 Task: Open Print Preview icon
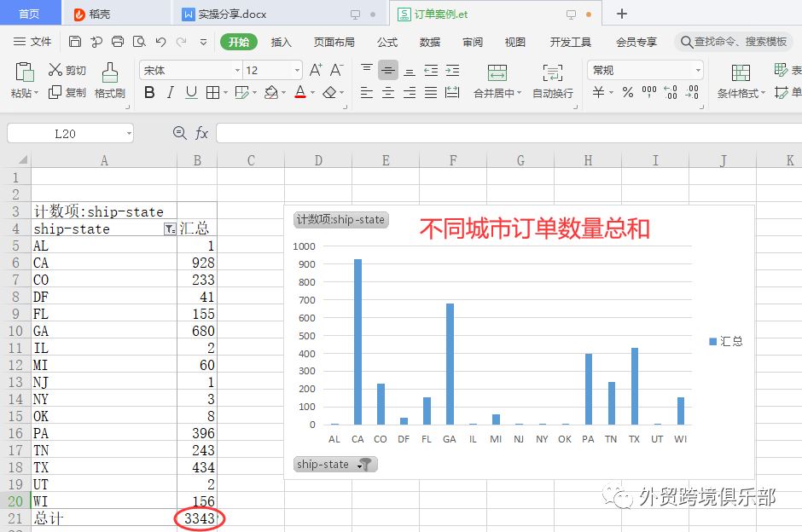click(x=139, y=42)
